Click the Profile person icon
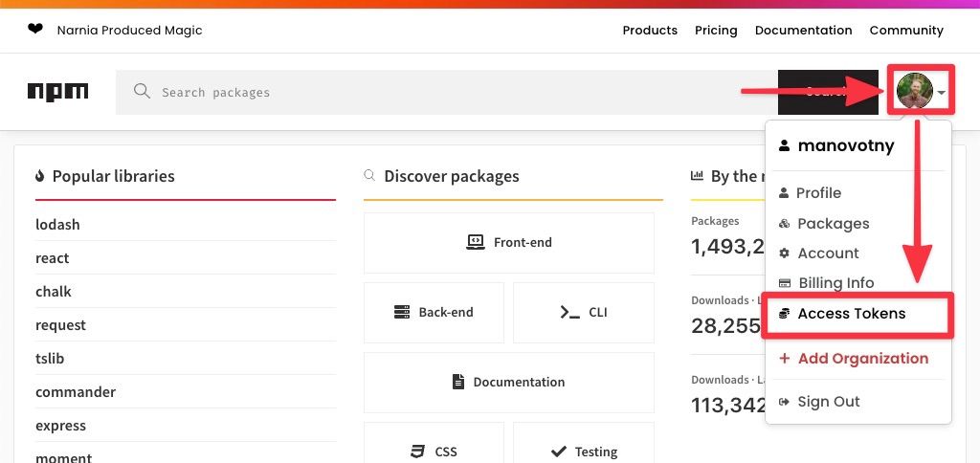This screenshot has width=980, height=463. click(x=784, y=193)
